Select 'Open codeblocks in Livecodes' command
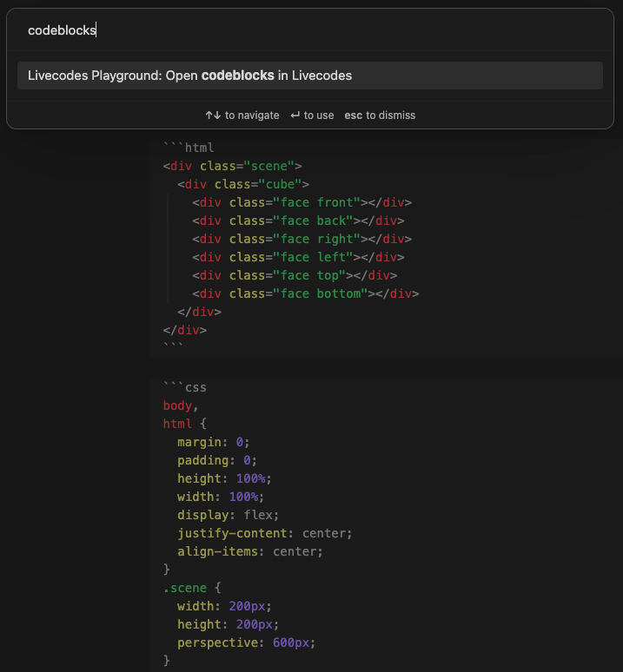 pos(310,76)
